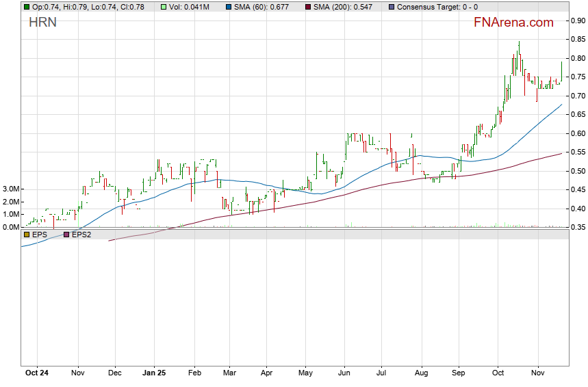This screenshot has height=387, width=588.
Task: Click the yellow EPS legend swatch
Action: click(x=27, y=235)
